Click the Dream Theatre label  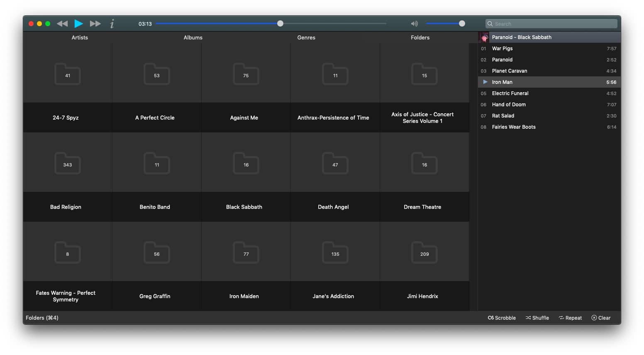click(x=422, y=207)
